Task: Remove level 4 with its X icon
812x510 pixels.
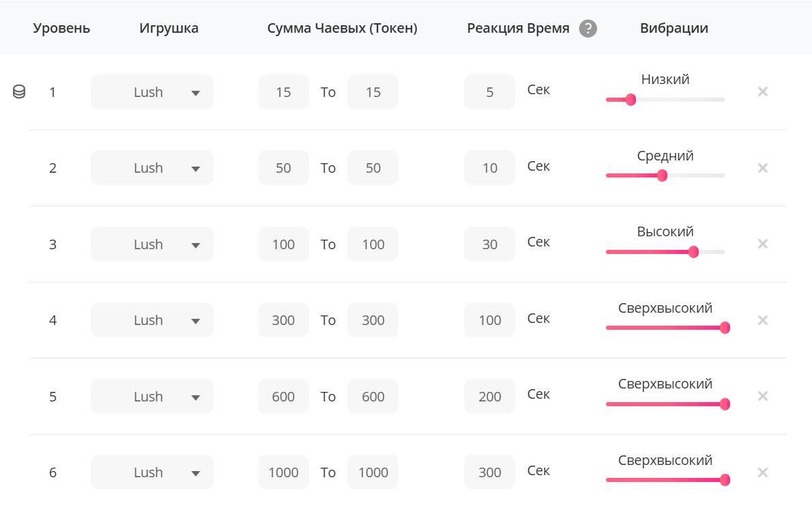Action: pos(763,320)
